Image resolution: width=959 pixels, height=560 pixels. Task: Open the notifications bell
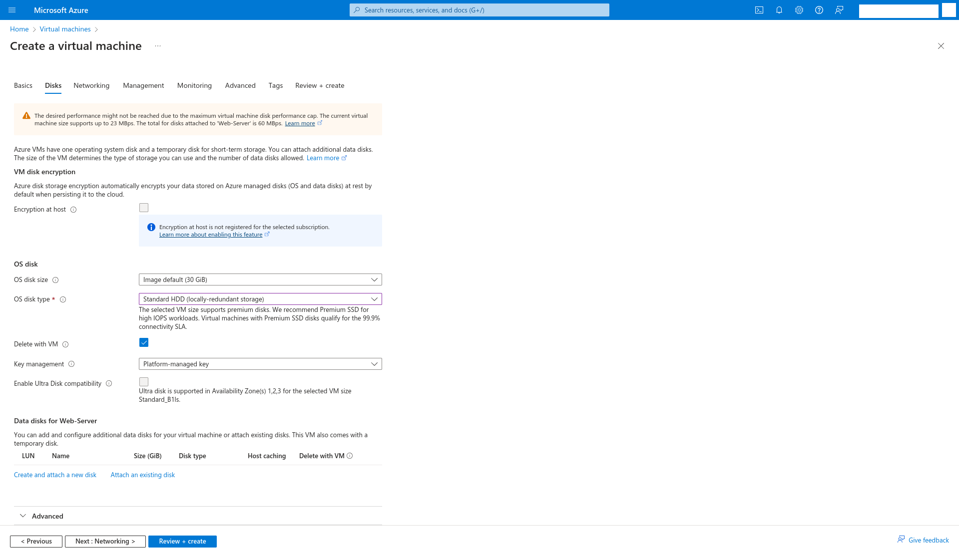point(779,10)
